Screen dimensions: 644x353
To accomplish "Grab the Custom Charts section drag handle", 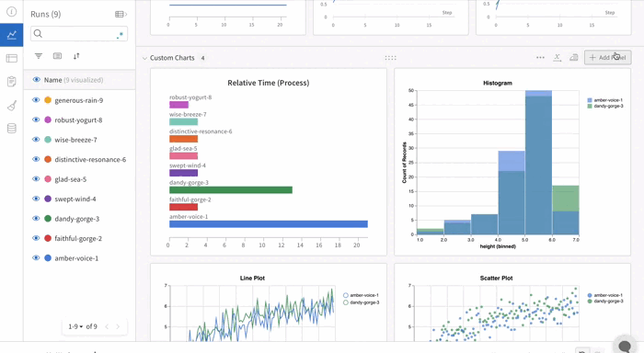I will click(x=390, y=58).
